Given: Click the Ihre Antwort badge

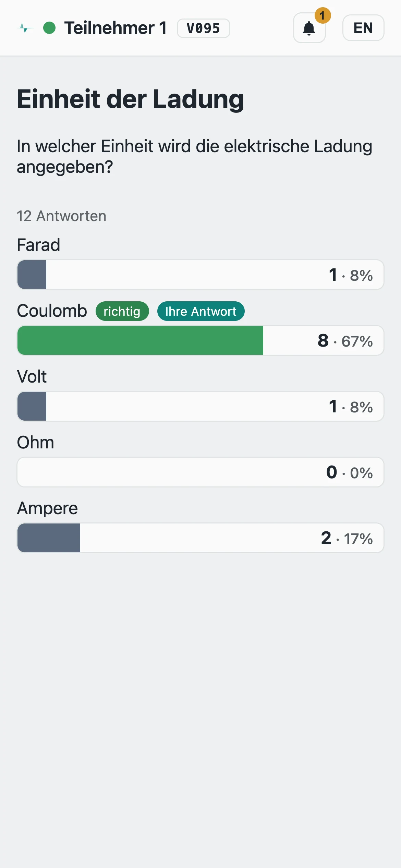Looking at the screenshot, I should click(201, 311).
